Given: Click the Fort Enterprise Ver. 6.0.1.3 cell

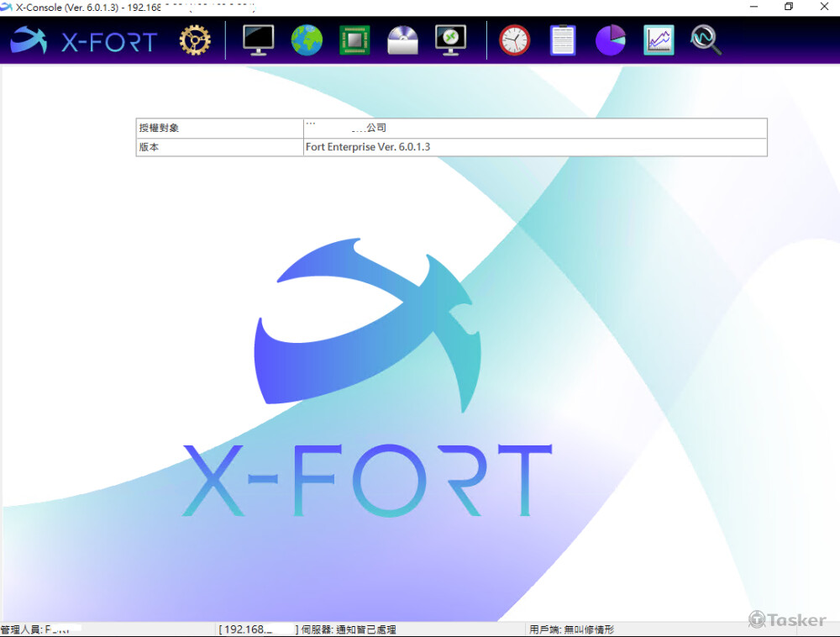Looking at the screenshot, I should pyautogui.click(x=535, y=147).
